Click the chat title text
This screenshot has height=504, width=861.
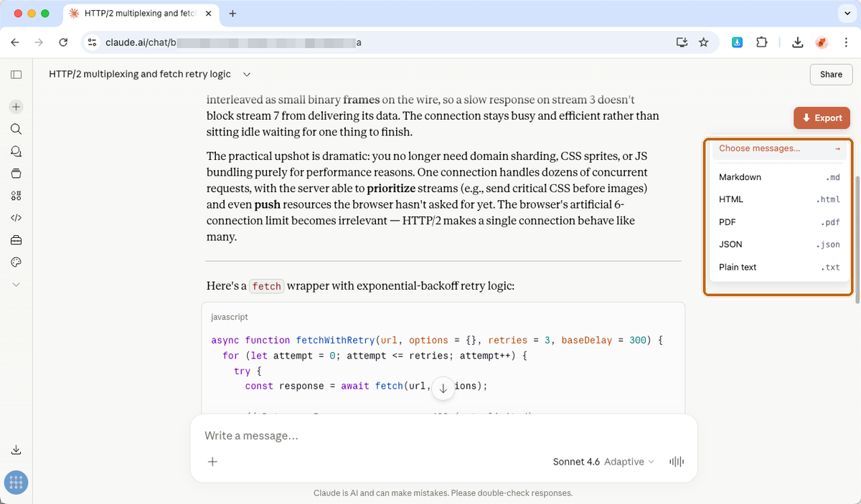point(140,75)
